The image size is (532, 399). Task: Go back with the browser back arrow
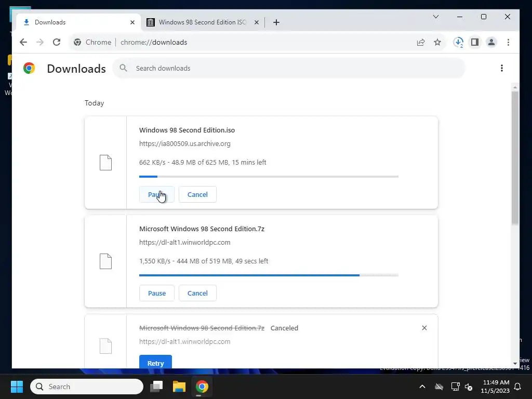(23, 42)
